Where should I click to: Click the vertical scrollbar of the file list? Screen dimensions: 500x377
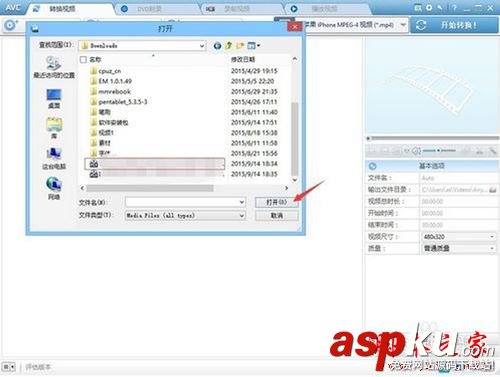pyautogui.click(x=295, y=138)
